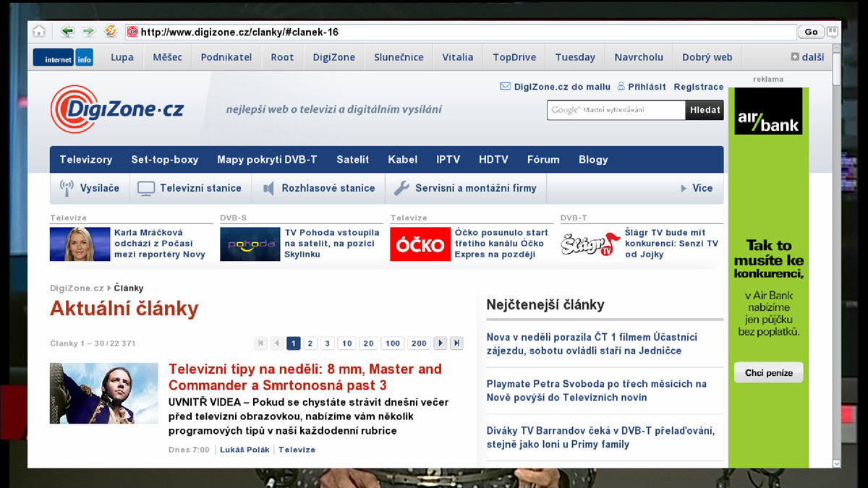Expand the Více submenu arrow
The width and height of the screenshot is (868, 488).
click(684, 189)
